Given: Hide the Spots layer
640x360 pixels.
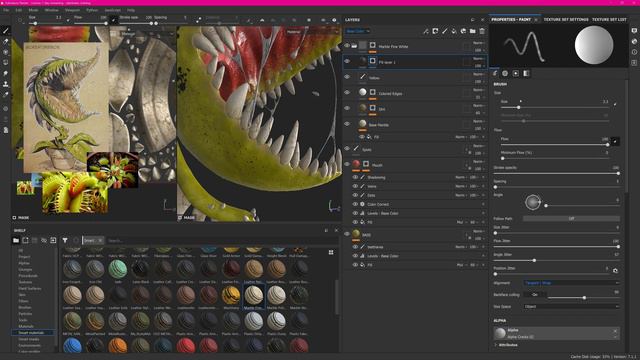Looking at the screenshot, I should [x=347, y=149].
